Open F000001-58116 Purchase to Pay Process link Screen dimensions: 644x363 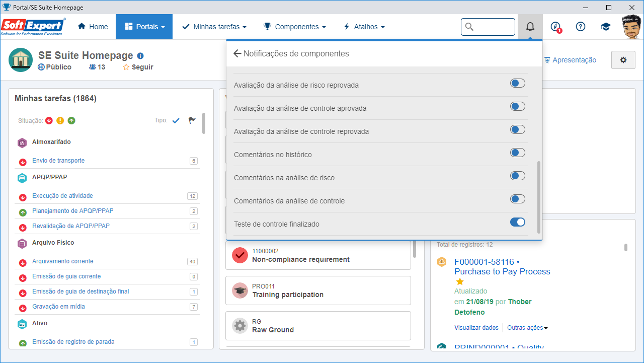502,267
